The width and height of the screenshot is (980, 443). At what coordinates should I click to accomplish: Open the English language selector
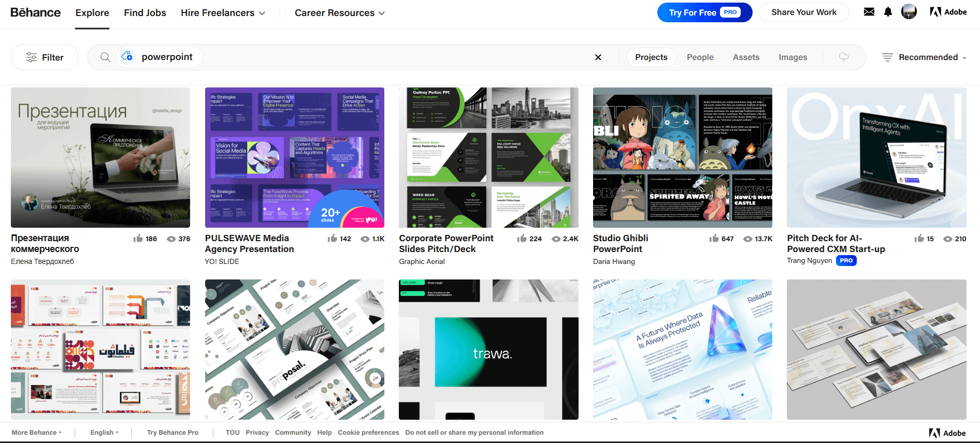coord(104,433)
